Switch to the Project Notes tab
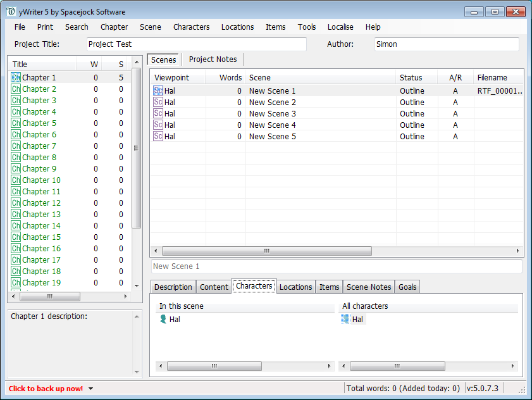Image resolution: width=532 pixels, height=400 pixels. pos(212,59)
